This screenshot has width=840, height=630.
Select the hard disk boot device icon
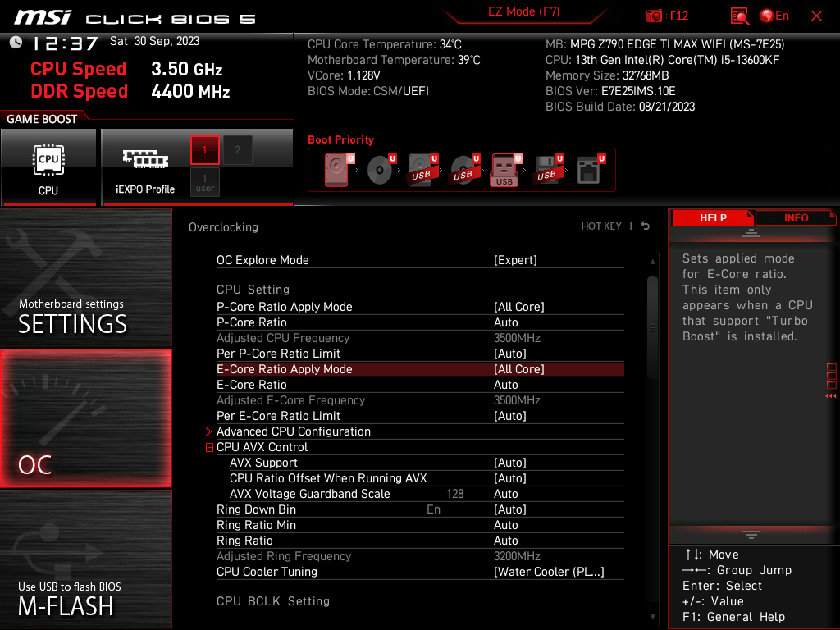tap(337, 170)
